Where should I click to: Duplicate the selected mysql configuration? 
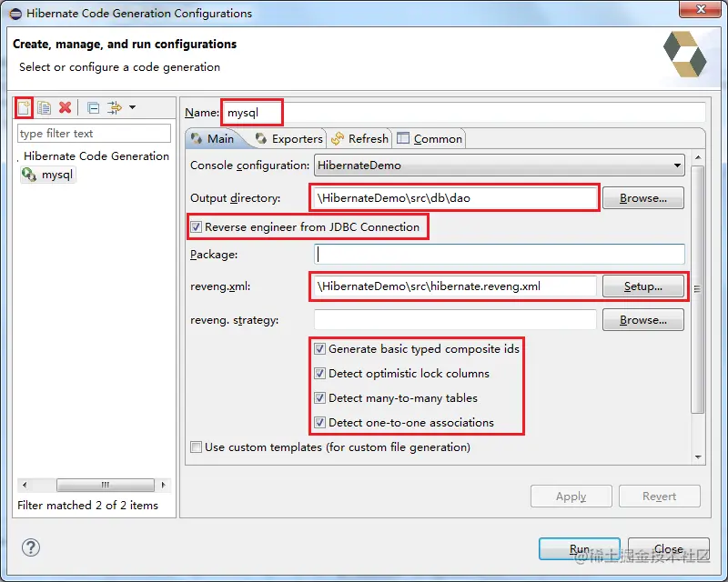(44, 107)
